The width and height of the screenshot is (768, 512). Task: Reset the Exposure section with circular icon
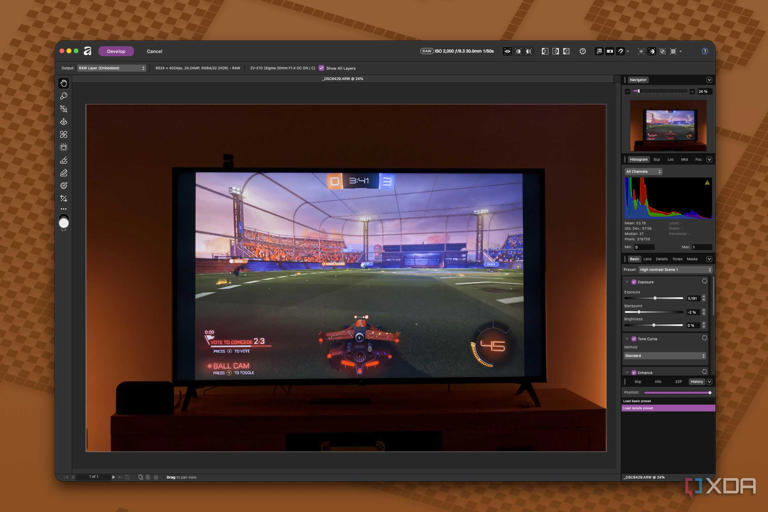click(704, 282)
